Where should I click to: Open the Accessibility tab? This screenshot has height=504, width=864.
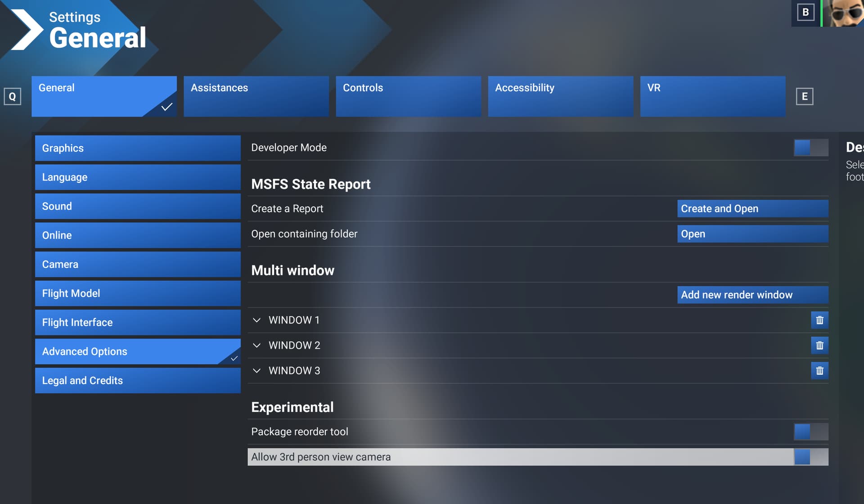(x=560, y=96)
